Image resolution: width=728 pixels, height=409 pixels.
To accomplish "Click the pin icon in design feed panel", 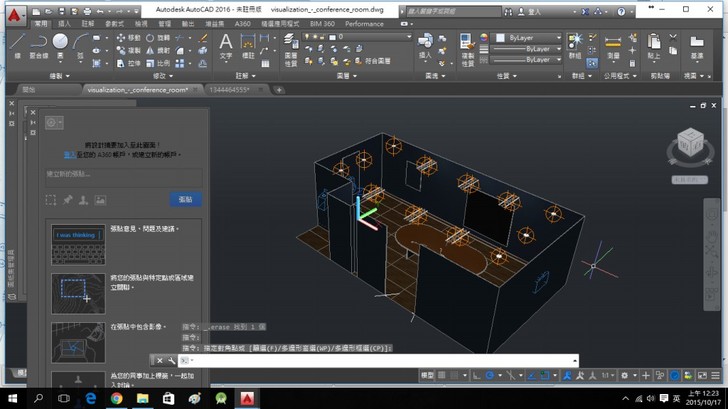I will 68,200.
